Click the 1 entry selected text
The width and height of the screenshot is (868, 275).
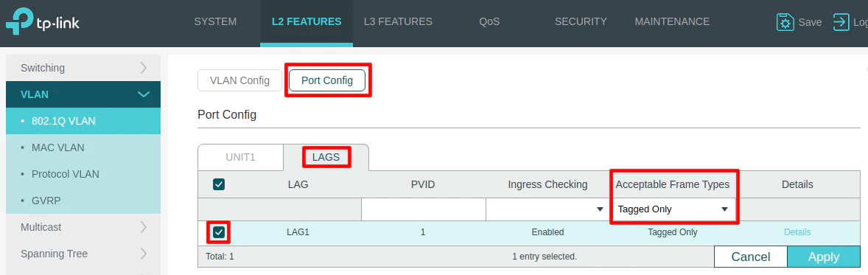545,257
